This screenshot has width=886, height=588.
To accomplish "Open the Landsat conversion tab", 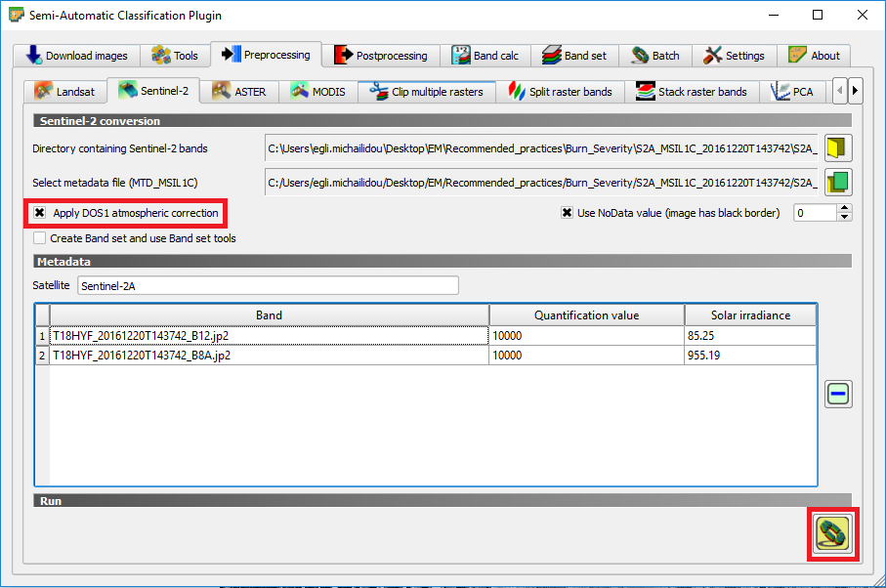I will (64, 92).
